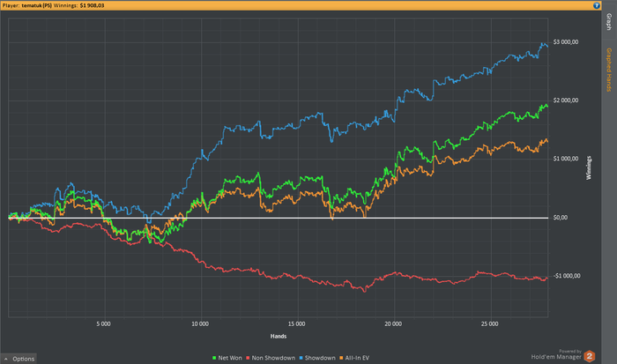Image resolution: width=617 pixels, height=364 pixels.
Task: Switch to the Graphed Hands tab
Action: pos(609,70)
